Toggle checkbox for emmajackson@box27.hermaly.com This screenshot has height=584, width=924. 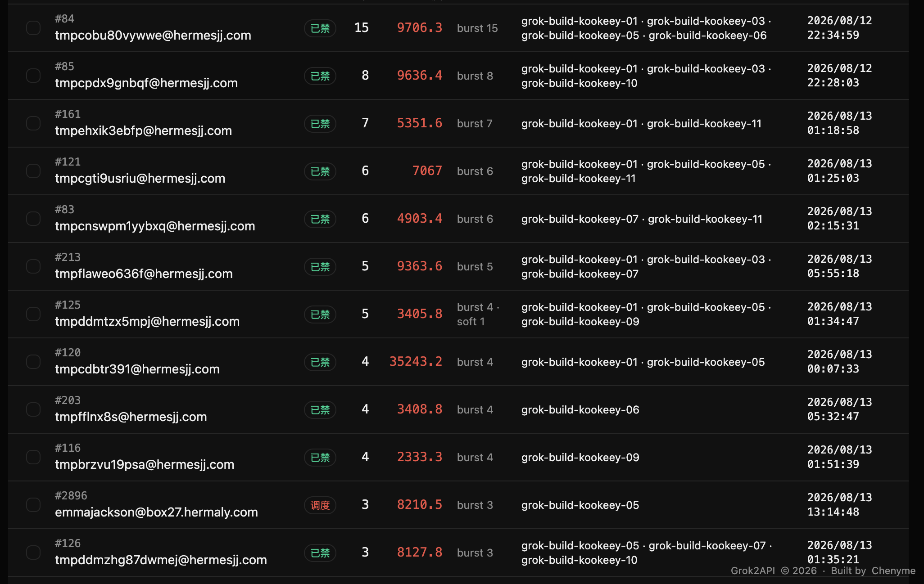tap(33, 505)
